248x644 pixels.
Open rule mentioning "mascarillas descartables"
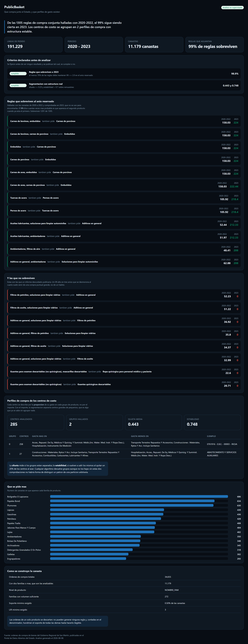124,372
